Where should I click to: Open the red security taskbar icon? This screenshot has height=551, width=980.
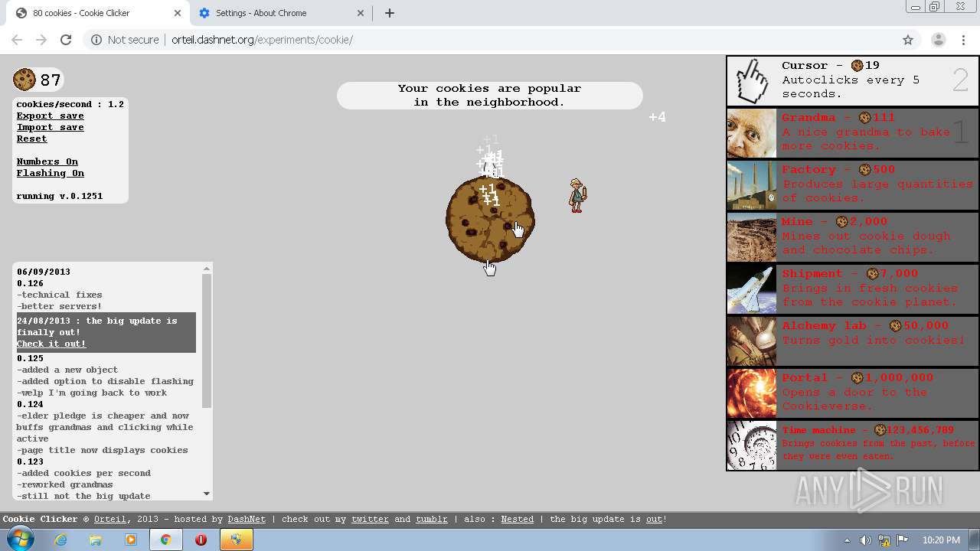click(201, 540)
